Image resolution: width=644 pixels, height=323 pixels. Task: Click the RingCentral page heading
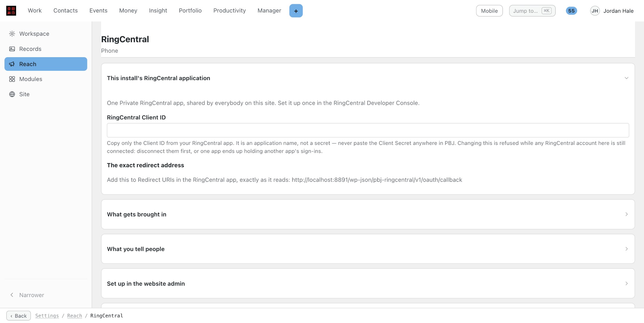[125, 39]
